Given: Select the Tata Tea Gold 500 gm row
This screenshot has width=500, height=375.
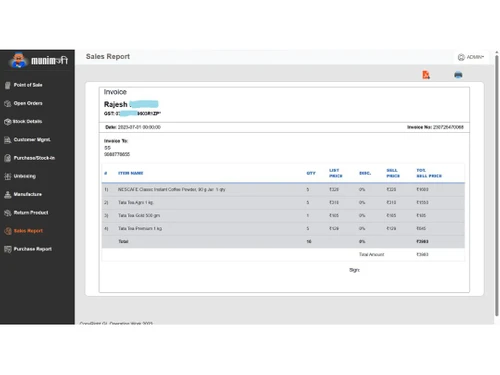Looking at the screenshot, I should coord(283,216).
